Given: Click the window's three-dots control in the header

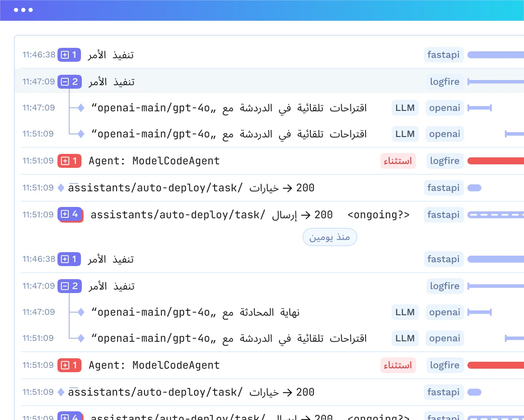Looking at the screenshot, I should [x=24, y=10].
